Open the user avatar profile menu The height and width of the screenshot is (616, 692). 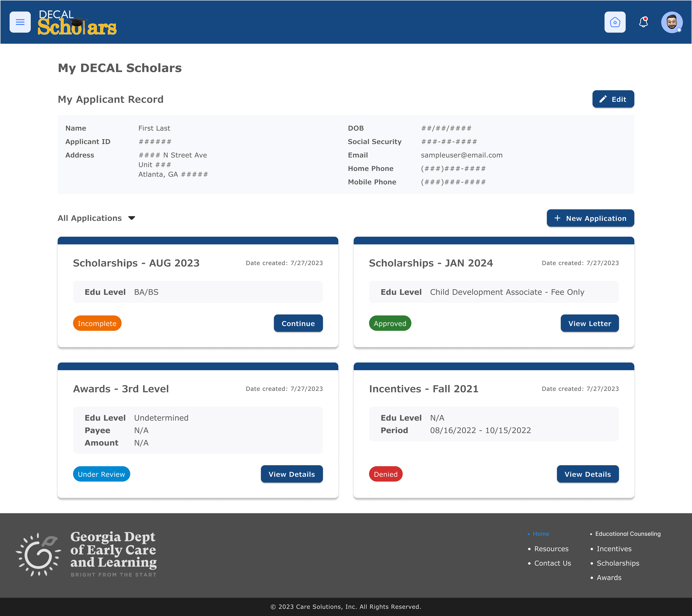coord(672,22)
